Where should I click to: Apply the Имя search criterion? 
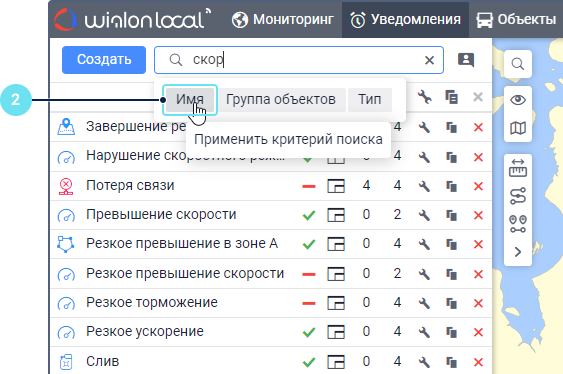190,99
